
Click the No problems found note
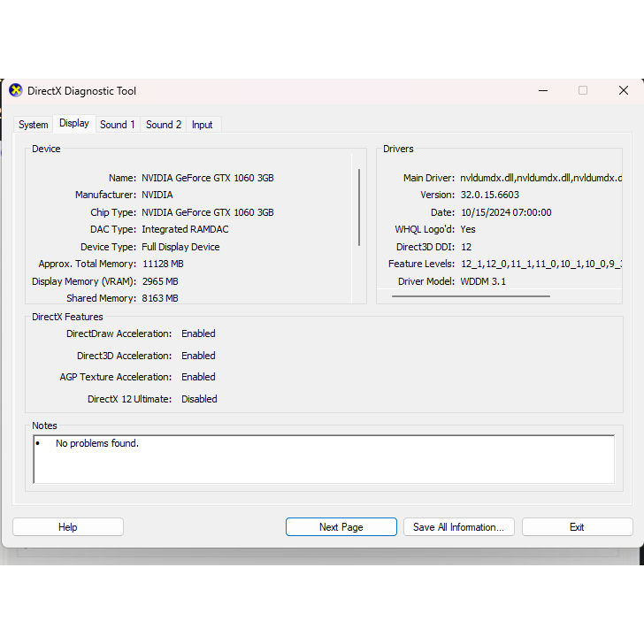97,443
